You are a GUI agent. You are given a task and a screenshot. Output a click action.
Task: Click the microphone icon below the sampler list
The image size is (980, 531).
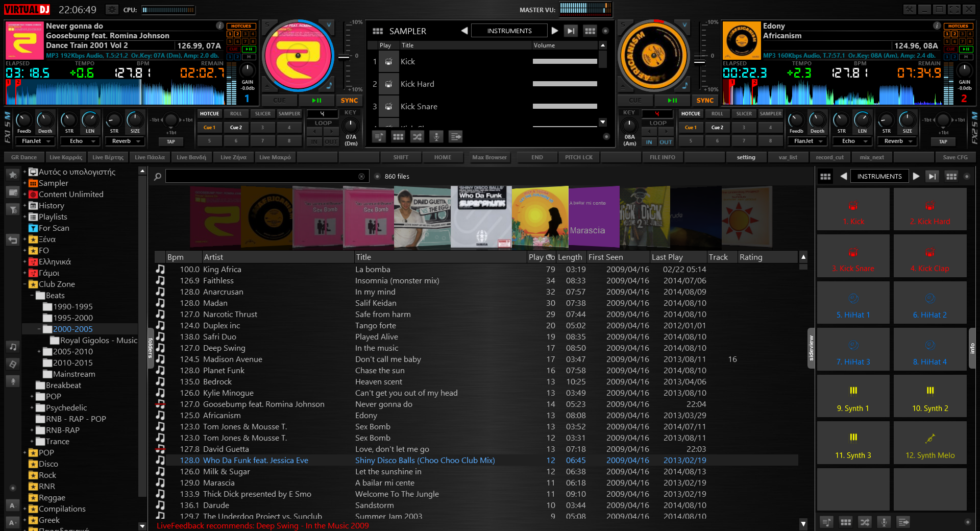click(x=436, y=137)
